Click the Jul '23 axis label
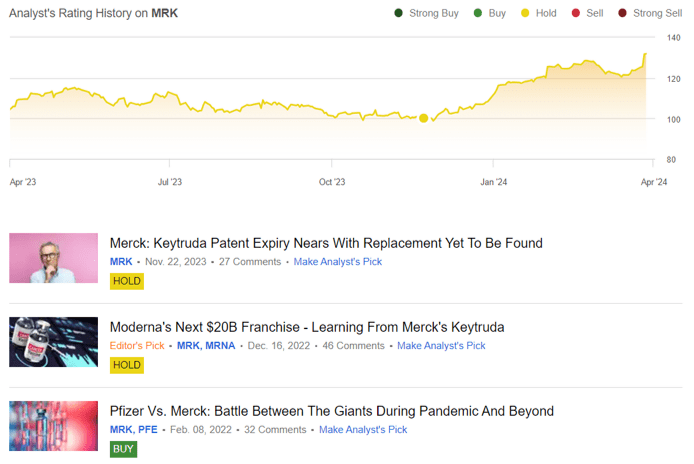Screen dimensions: 694x464 (170, 182)
